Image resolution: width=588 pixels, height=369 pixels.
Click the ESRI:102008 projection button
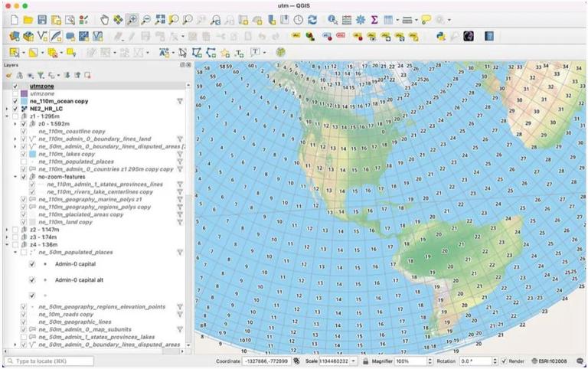coord(550,361)
